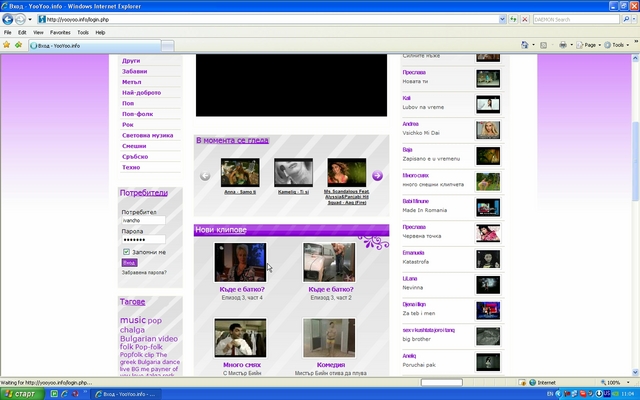
Task: Click the EN language indicator in tray
Action: [x=550, y=394]
